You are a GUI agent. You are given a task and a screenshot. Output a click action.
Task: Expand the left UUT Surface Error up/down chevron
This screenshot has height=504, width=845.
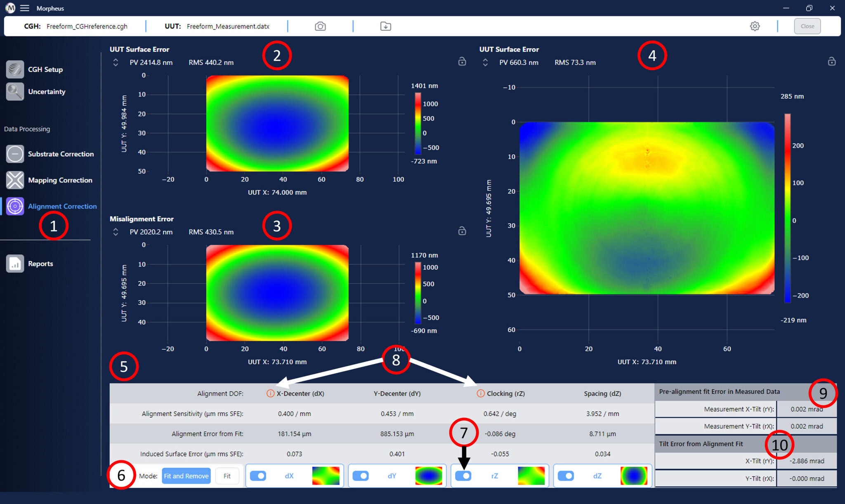coord(116,62)
